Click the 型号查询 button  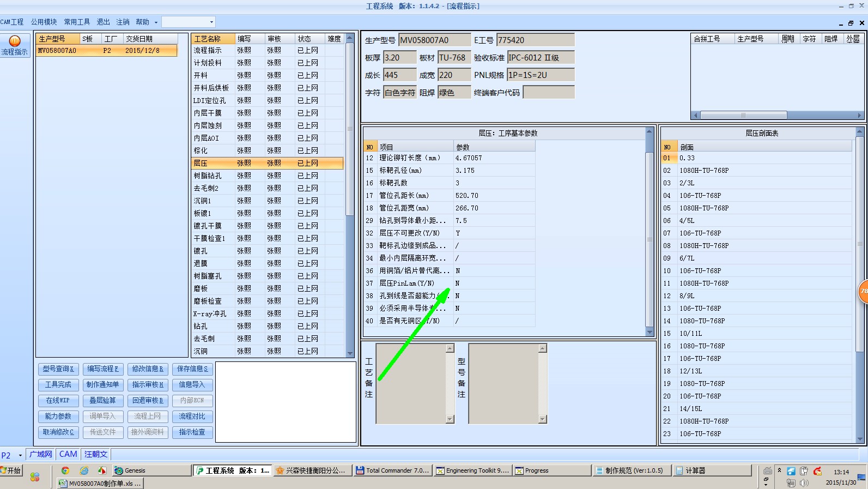[58, 369]
